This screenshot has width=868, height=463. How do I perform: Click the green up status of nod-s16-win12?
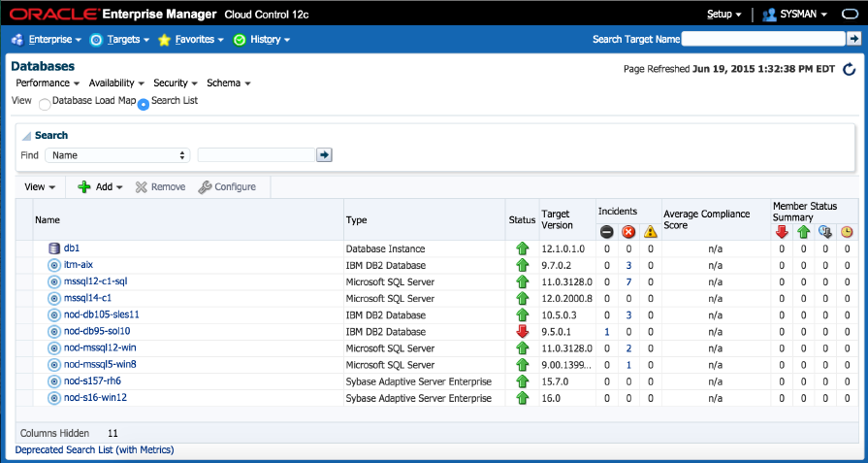click(x=522, y=398)
